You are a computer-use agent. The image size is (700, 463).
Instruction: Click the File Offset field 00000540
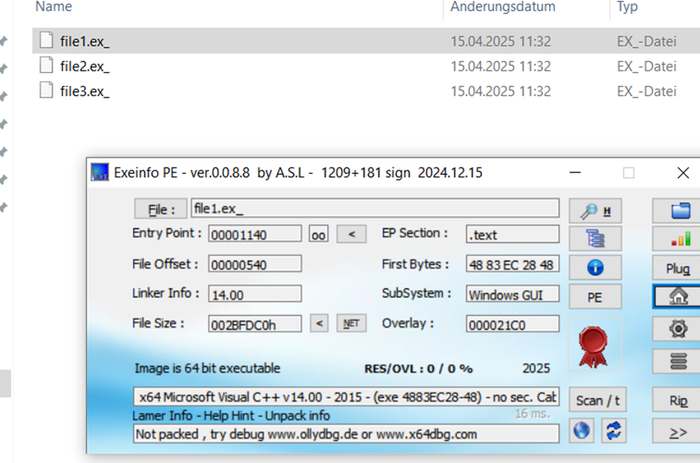click(255, 264)
